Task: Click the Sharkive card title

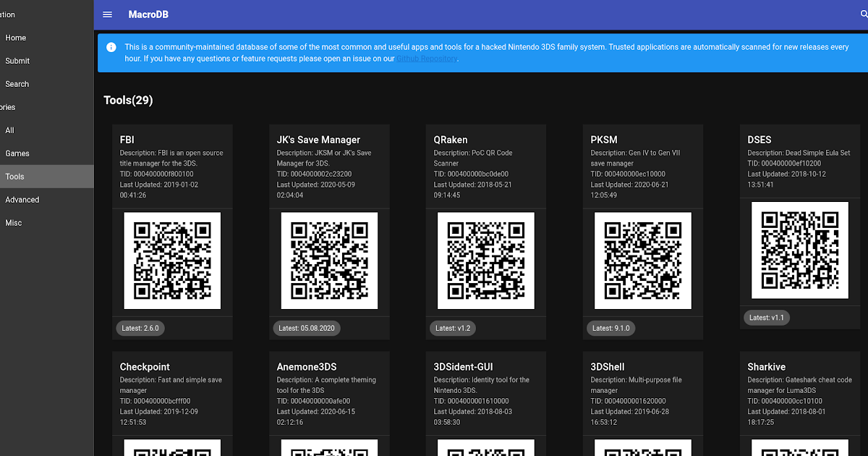Action: [767, 367]
